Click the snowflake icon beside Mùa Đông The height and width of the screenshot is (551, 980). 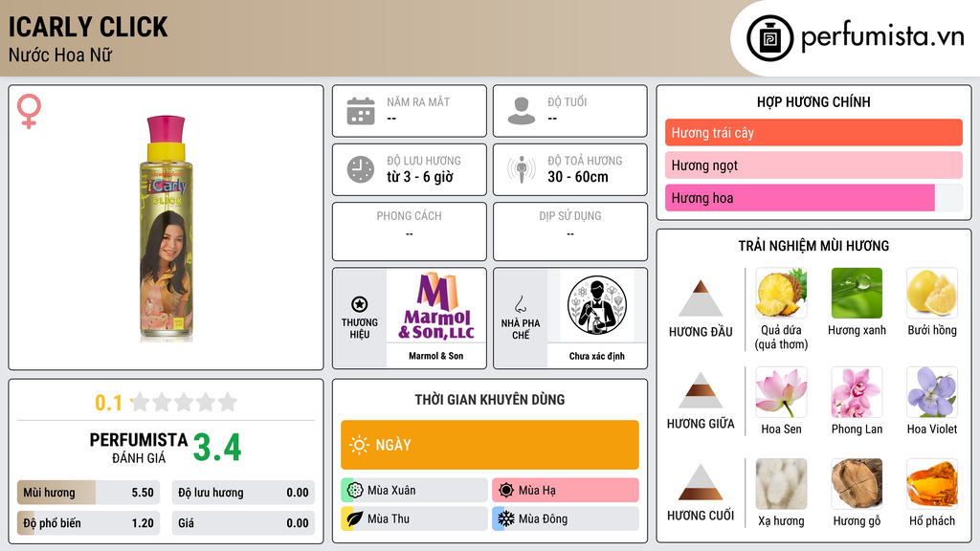[506, 518]
